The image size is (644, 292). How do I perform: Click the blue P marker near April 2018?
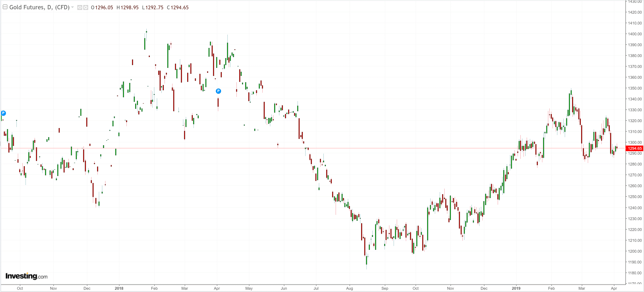[218, 91]
